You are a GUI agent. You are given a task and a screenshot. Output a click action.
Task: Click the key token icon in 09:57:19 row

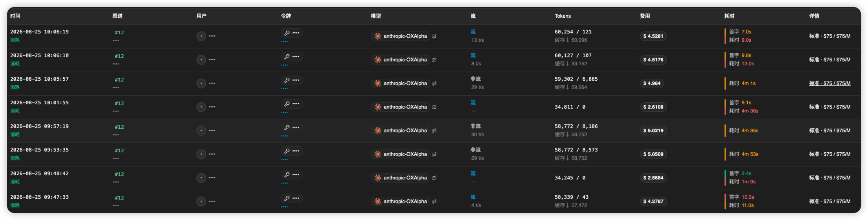(287, 128)
